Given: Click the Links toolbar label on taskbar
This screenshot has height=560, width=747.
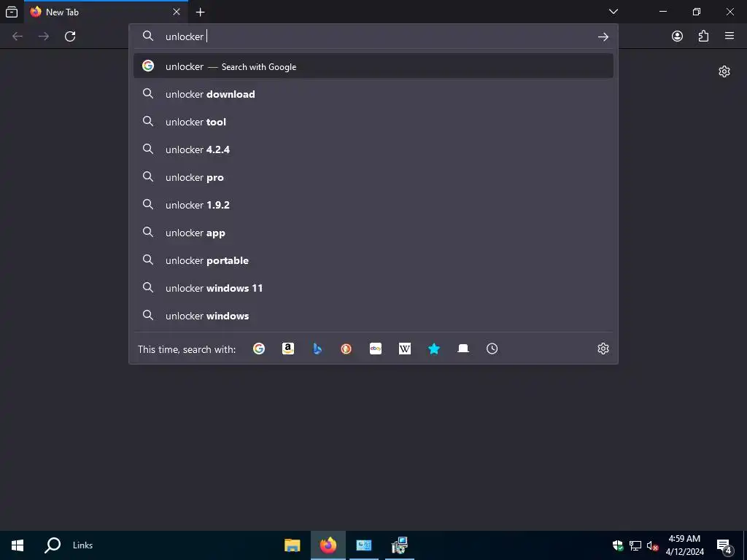Looking at the screenshot, I should (82, 545).
